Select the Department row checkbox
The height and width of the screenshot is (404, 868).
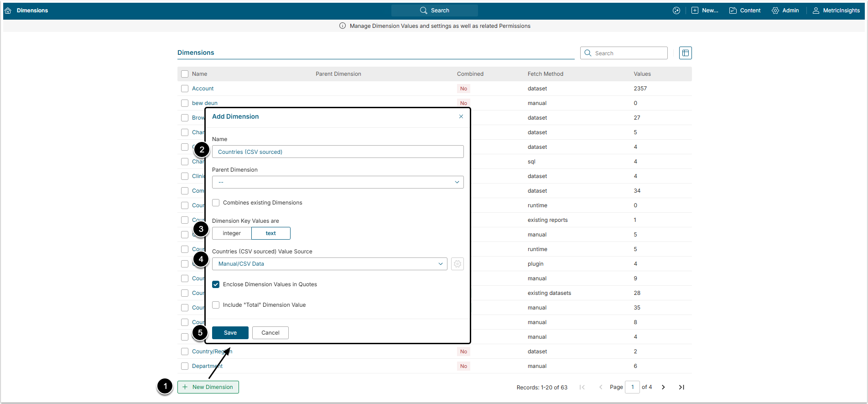click(x=185, y=366)
